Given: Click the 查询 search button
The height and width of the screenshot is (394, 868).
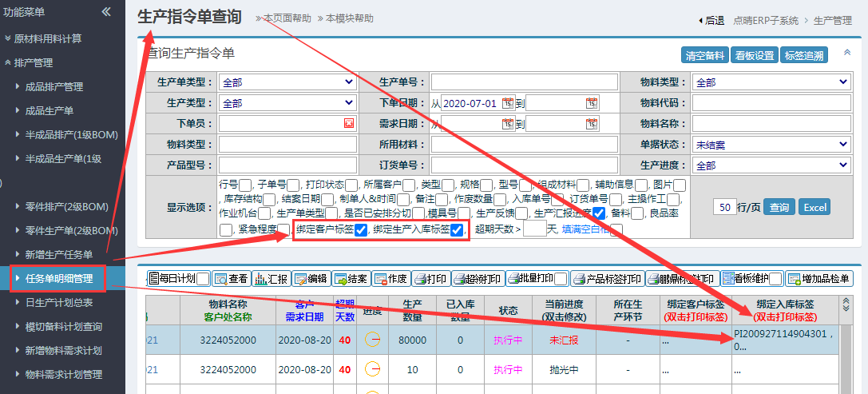Looking at the screenshot, I should tap(777, 207).
